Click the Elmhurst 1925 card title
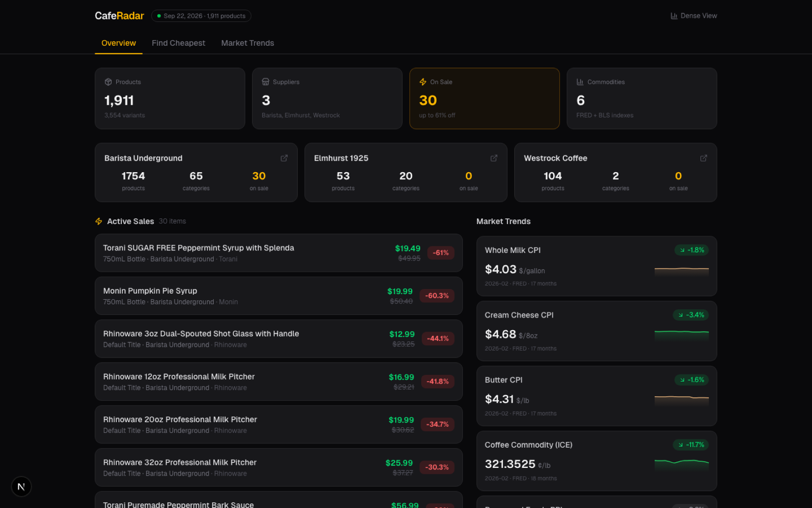Image resolution: width=812 pixels, height=508 pixels. 341,158
